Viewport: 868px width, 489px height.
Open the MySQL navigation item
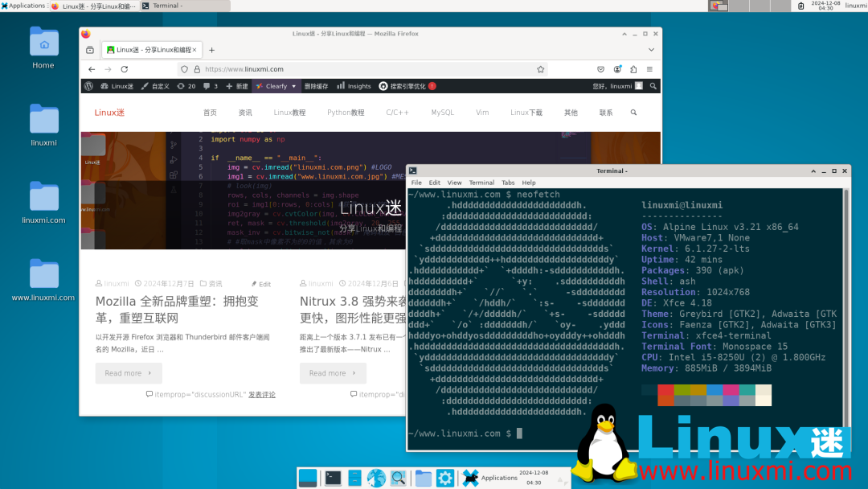point(442,113)
